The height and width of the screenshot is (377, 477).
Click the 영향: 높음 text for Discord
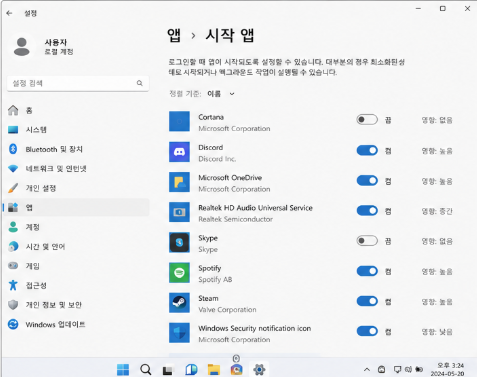pos(437,151)
